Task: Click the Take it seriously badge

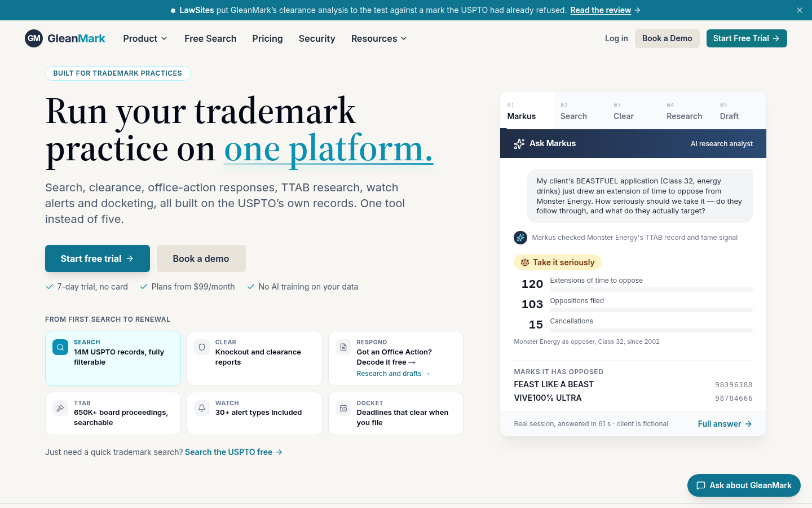Action: tap(558, 262)
